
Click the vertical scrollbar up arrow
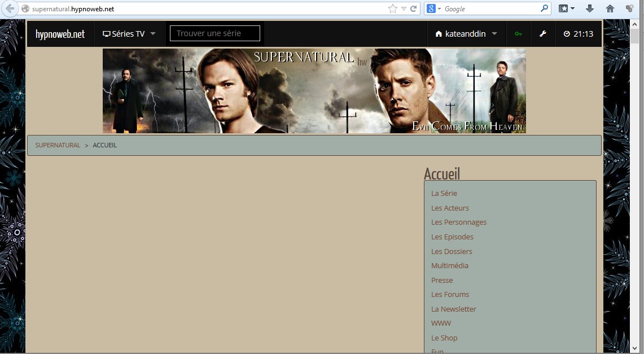[634, 23]
